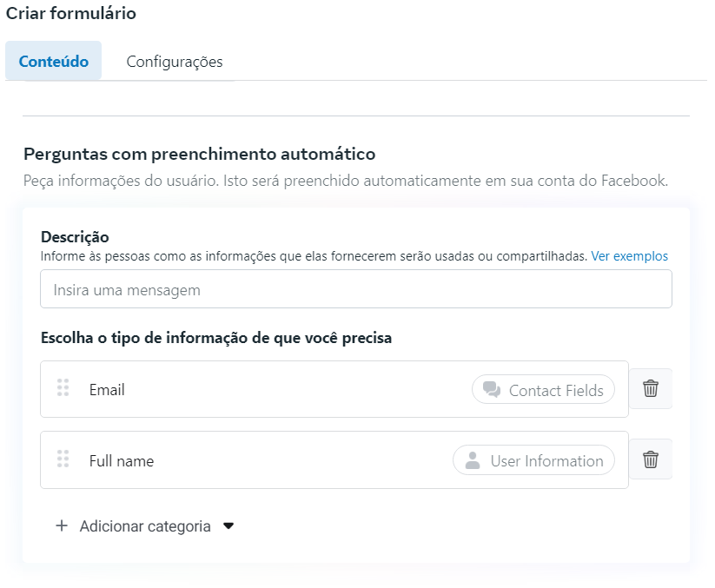Click the Descrição label
This screenshot has height=588, width=715.
point(75,237)
